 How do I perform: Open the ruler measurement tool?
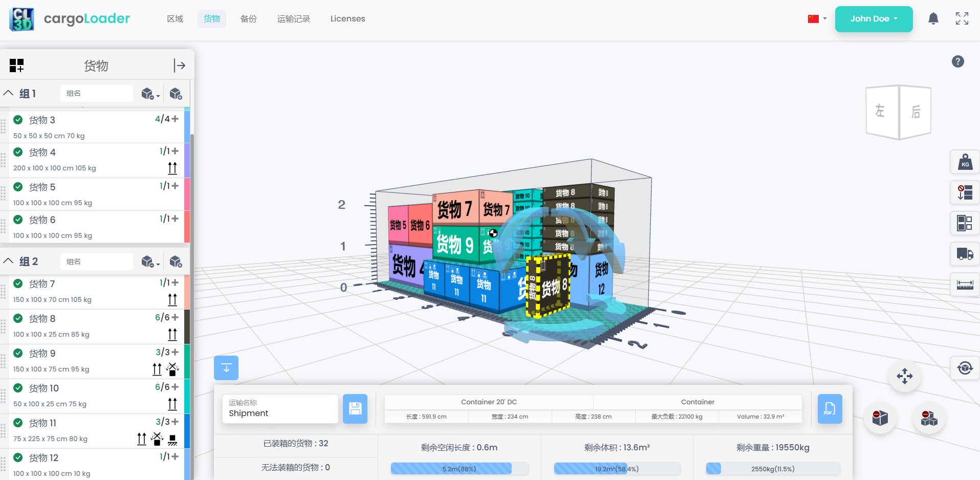point(964,285)
